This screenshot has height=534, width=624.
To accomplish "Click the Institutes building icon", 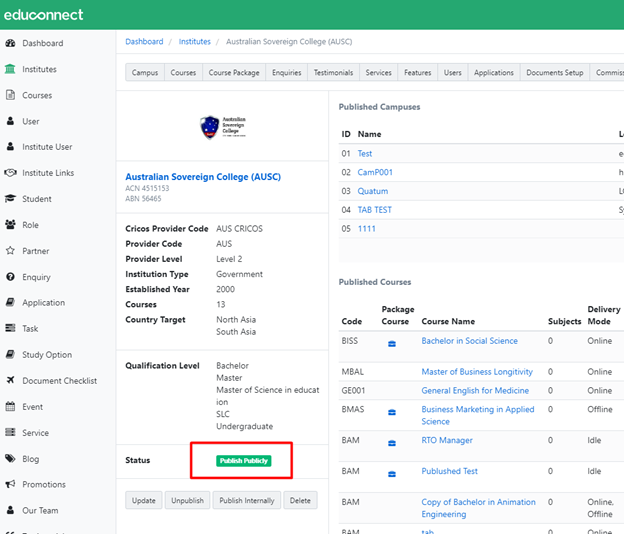I will [x=10, y=70].
